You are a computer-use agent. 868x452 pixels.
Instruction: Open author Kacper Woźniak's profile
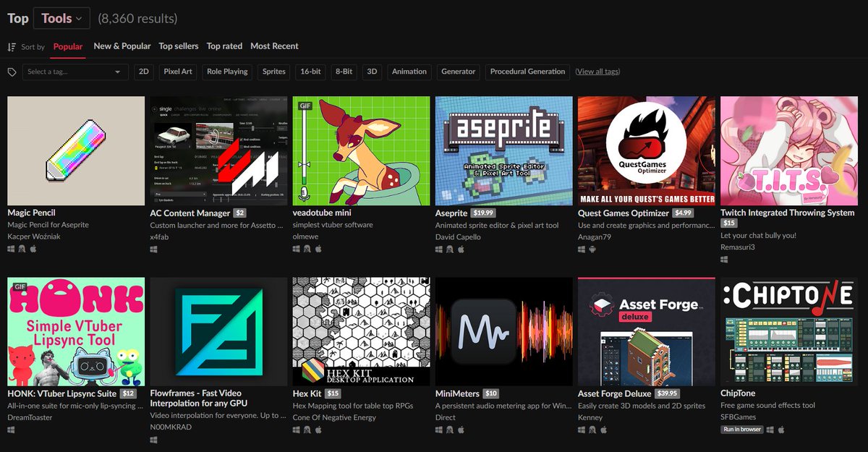tap(35, 237)
